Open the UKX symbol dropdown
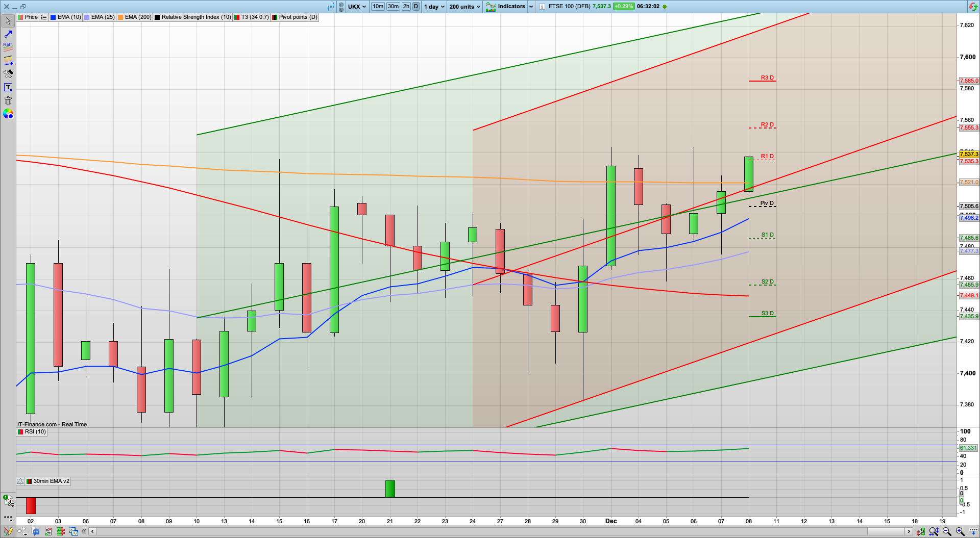Viewport: 980px width, 538px height. [357, 7]
